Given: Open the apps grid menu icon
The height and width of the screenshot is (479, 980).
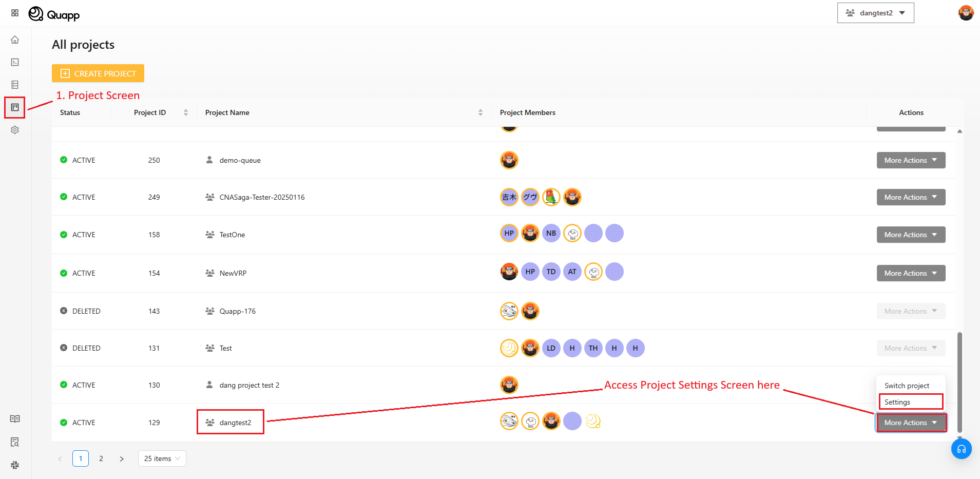Looking at the screenshot, I should click(15, 13).
